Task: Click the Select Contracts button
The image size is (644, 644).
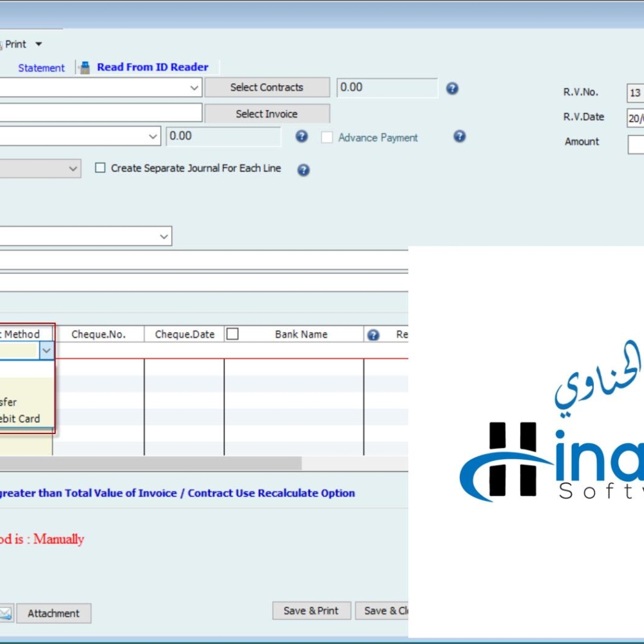Action: (x=267, y=88)
